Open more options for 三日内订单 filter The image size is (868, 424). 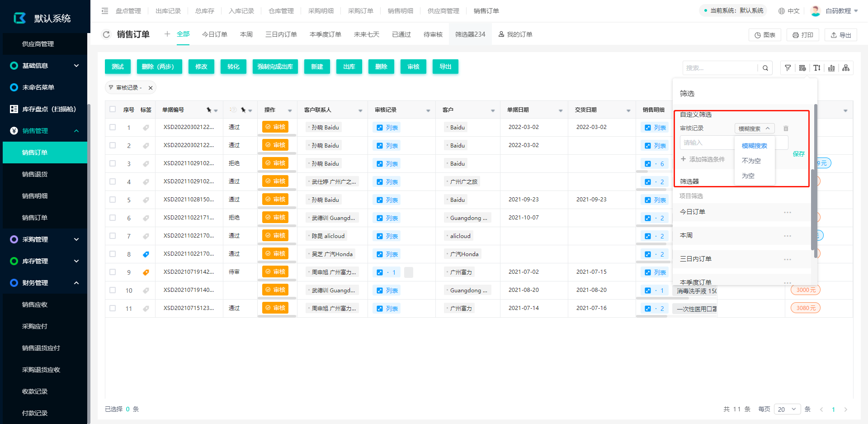point(788,259)
